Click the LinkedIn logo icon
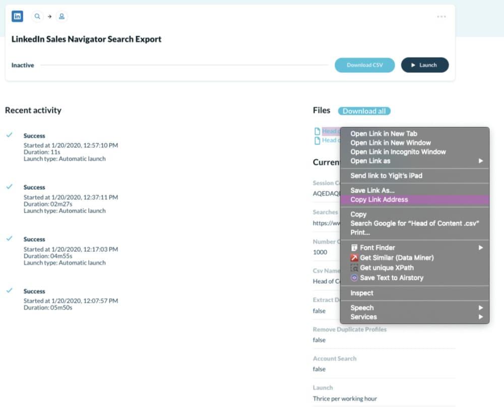 pyautogui.click(x=17, y=16)
